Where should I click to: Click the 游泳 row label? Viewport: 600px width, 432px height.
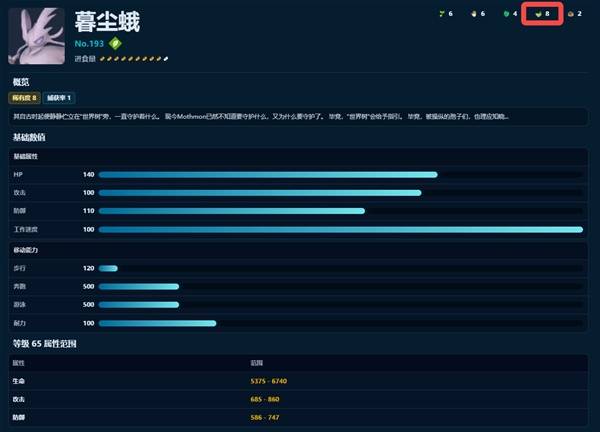pyautogui.click(x=20, y=305)
